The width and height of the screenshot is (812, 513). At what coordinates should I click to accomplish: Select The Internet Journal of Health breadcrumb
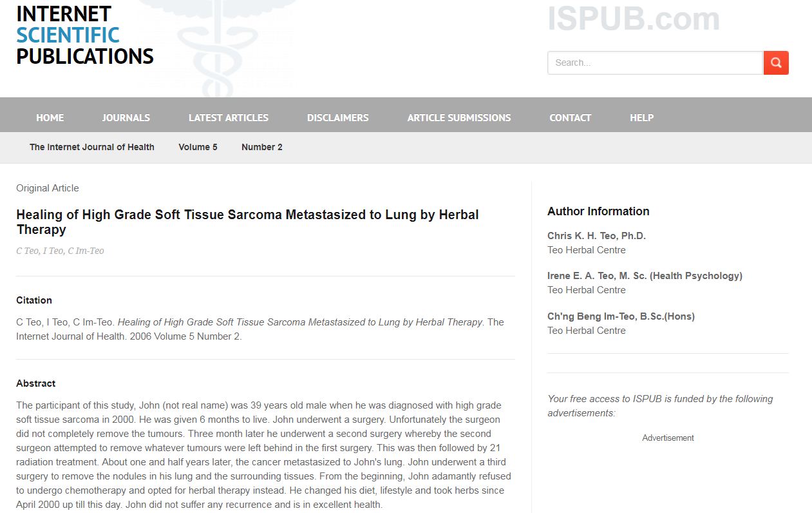pos(92,147)
